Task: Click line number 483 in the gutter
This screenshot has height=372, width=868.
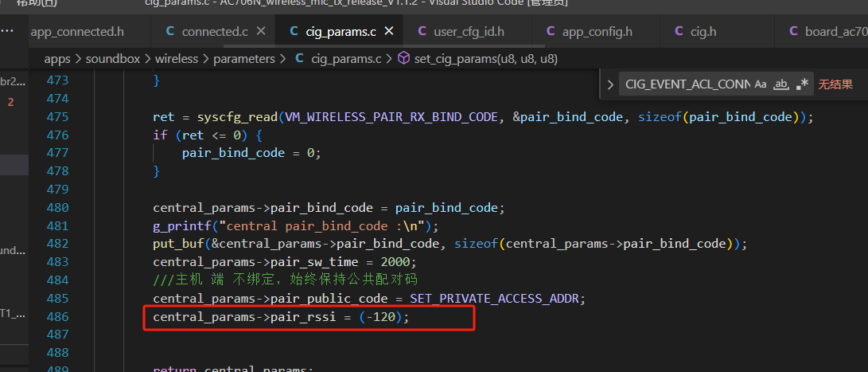Action: pos(57,262)
